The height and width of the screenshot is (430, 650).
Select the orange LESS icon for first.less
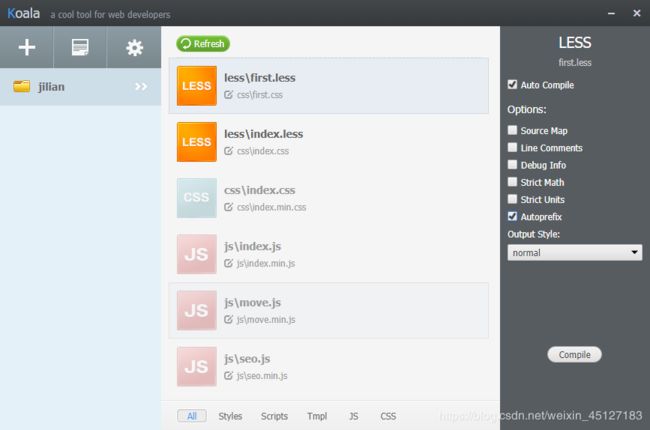click(196, 85)
